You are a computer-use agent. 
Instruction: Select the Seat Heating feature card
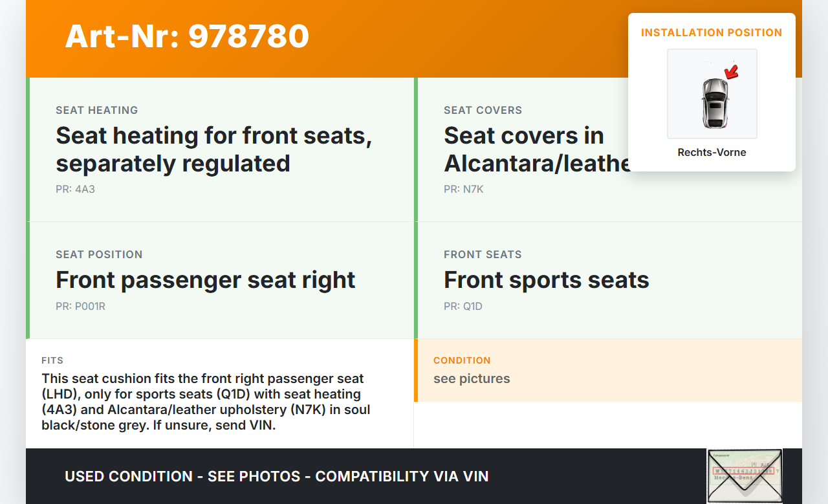(220, 149)
